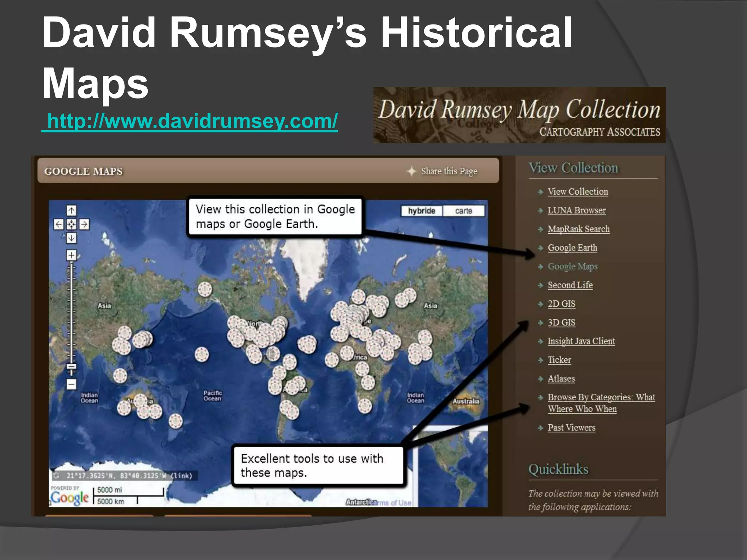Viewport: 747px width, 560px height.
Task: Click the arrow bullet beside MapRank Search
Action: (x=541, y=229)
